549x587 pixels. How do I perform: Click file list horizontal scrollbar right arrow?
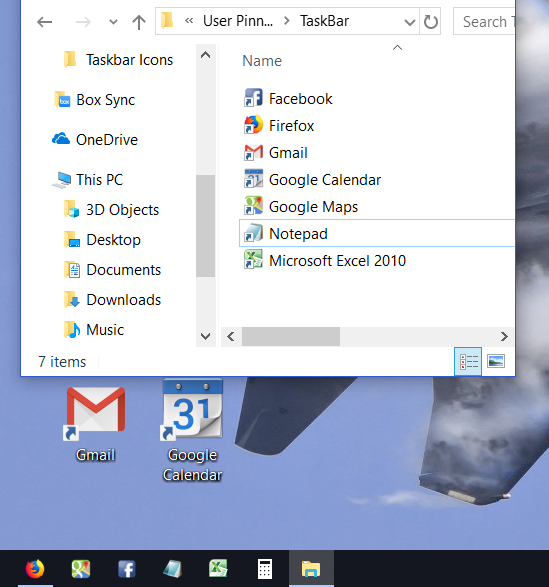[x=504, y=337]
